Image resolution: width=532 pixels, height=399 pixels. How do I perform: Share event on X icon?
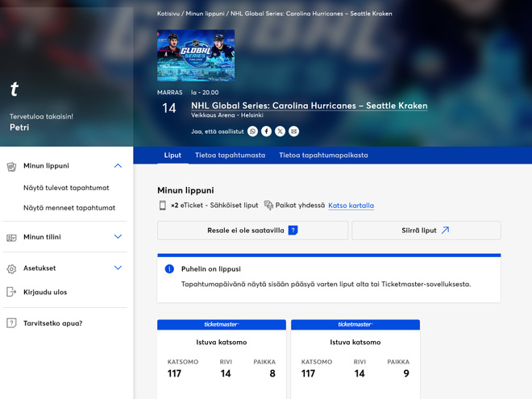[x=280, y=131]
